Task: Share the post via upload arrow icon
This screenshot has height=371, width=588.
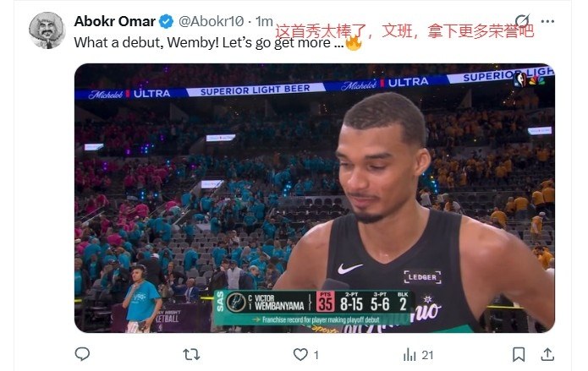Action: (x=547, y=354)
